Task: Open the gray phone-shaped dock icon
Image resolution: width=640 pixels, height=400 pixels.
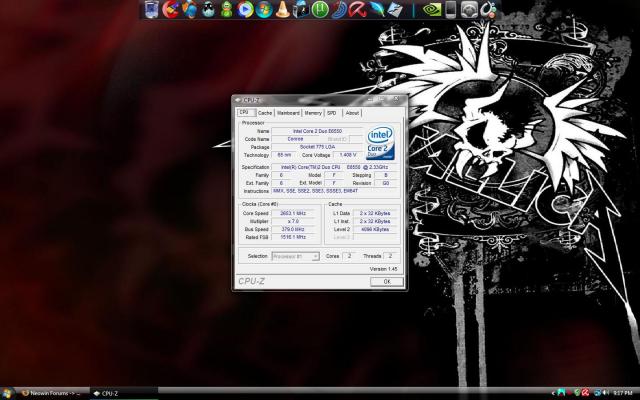Action: point(451,9)
